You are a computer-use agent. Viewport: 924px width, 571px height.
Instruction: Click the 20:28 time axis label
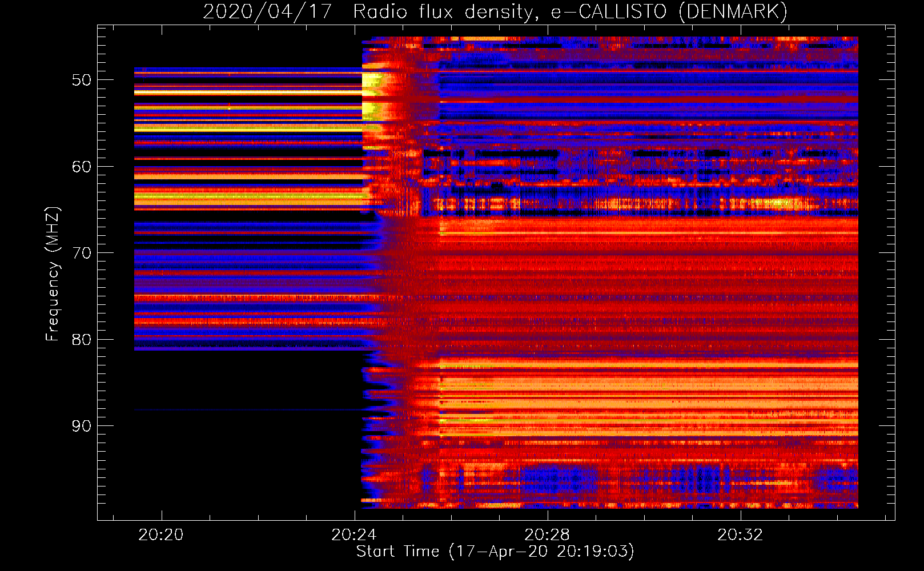pyautogui.click(x=547, y=535)
